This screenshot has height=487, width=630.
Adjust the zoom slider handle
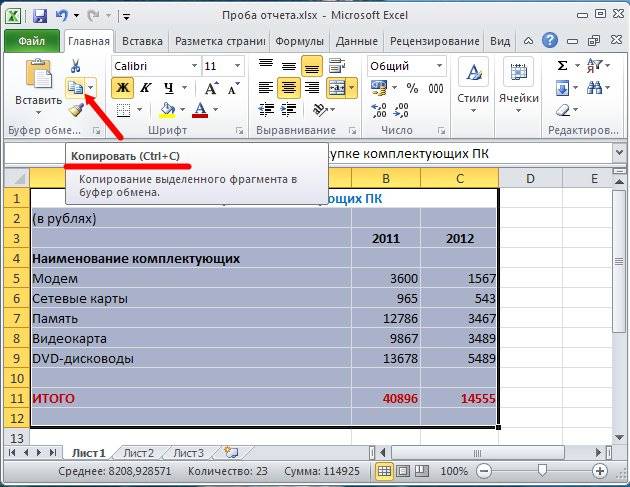[x=542, y=470]
